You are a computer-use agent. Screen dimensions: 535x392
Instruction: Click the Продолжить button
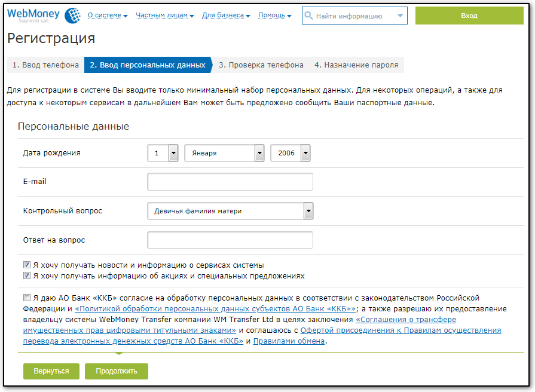(117, 371)
